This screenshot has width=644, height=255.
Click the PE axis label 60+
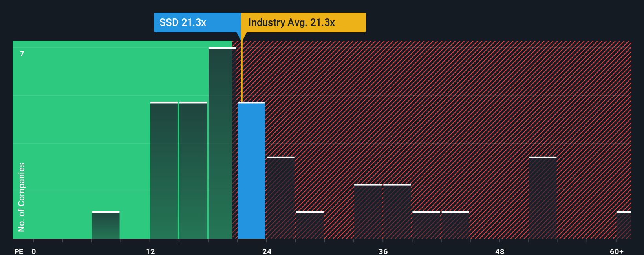point(617,251)
